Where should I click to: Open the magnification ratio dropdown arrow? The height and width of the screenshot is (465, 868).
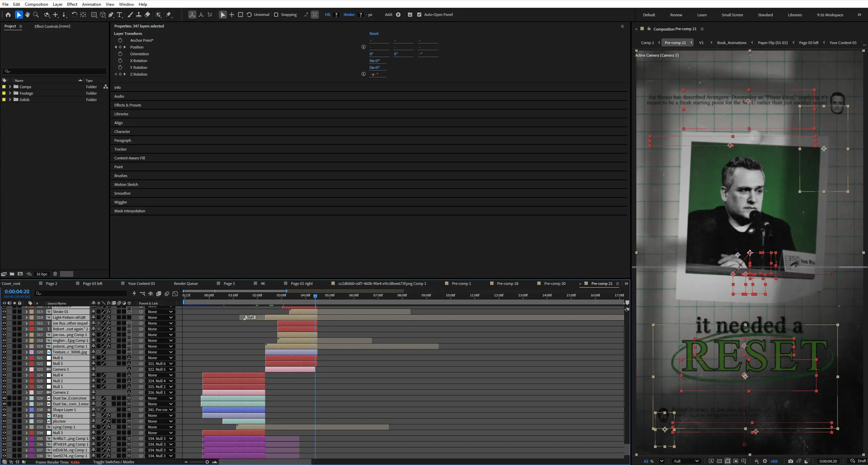click(x=661, y=461)
